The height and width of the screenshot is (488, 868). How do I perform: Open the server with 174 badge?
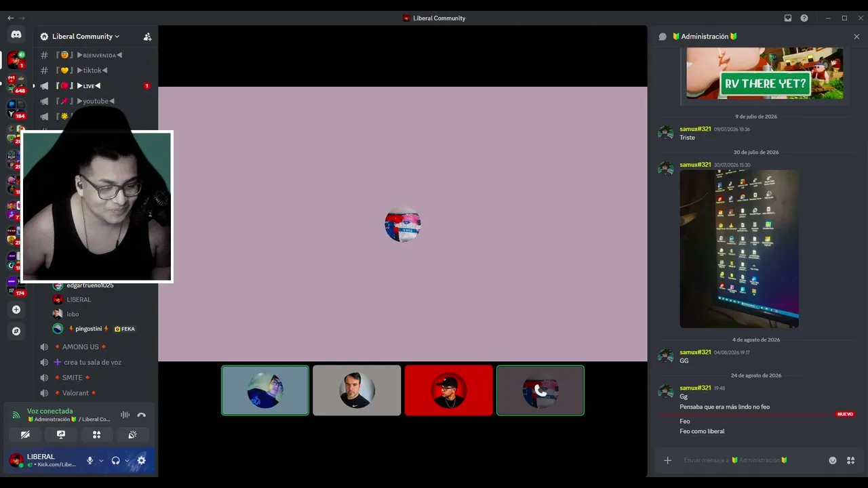pyautogui.click(x=16, y=286)
